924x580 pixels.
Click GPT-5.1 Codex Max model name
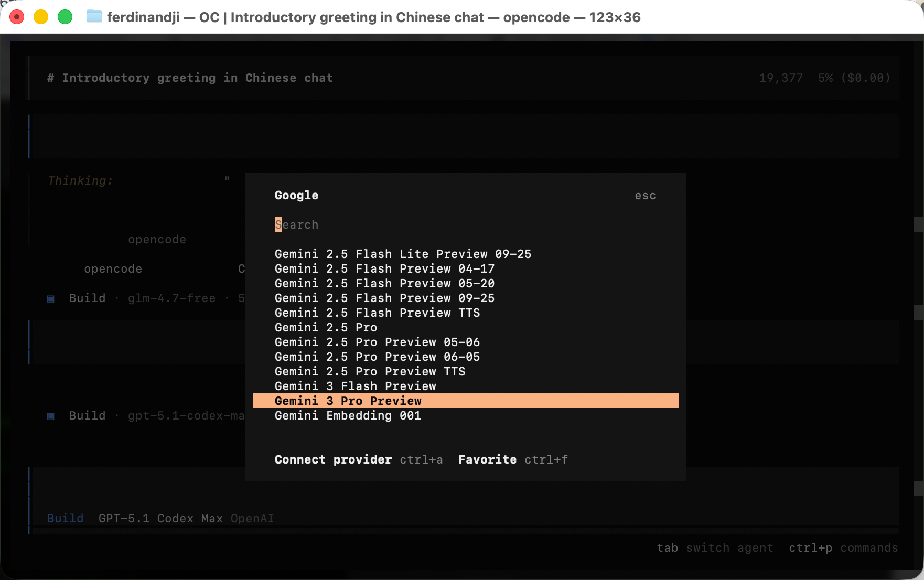point(160,518)
